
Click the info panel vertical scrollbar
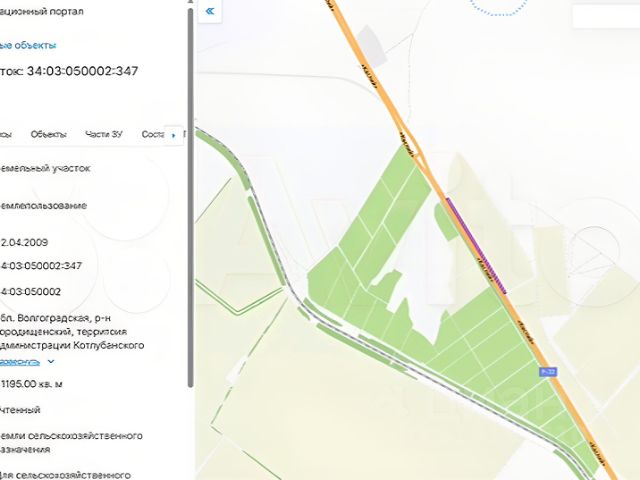pyautogui.click(x=190, y=198)
